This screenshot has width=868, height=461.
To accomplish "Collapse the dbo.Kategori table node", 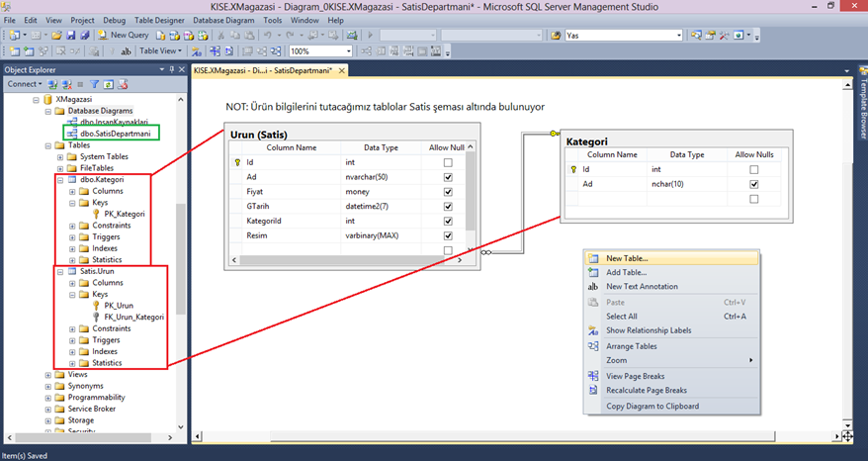I will (60, 180).
